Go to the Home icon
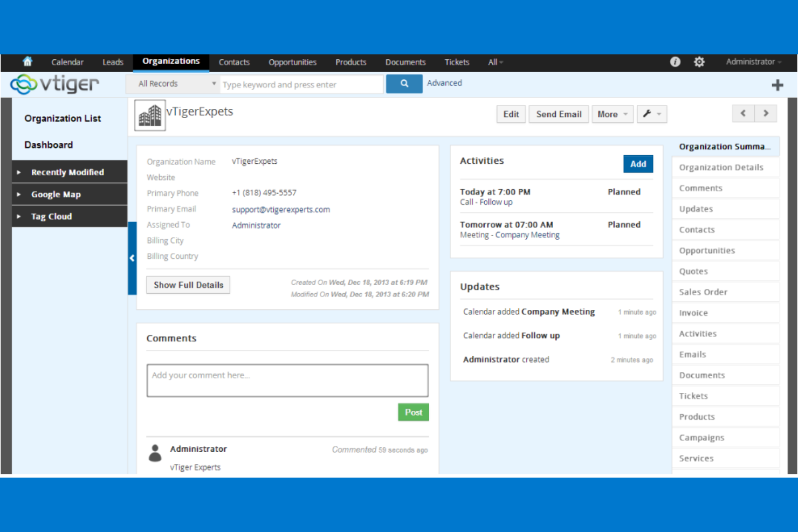Image resolution: width=798 pixels, height=532 pixels. coord(27,61)
